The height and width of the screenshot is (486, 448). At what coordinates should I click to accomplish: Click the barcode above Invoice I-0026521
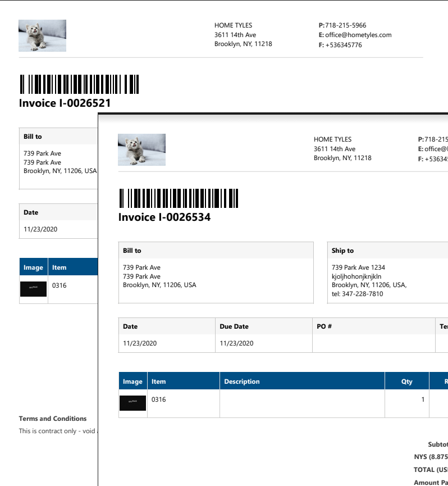79,84
